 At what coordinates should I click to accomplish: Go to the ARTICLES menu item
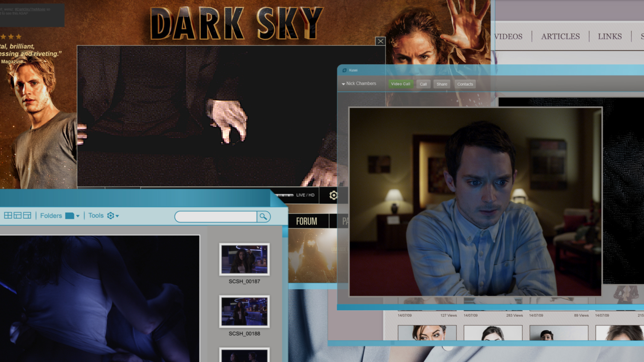pyautogui.click(x=560, y=36)
